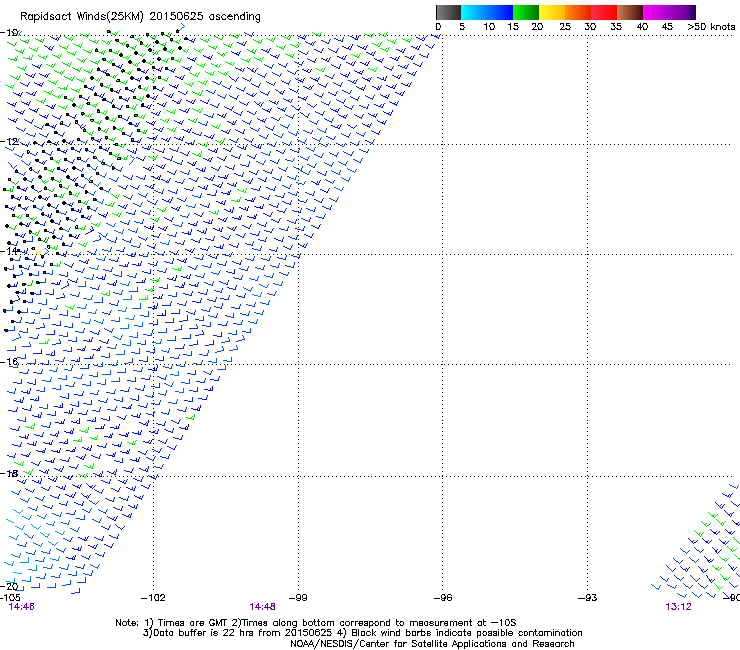Click the -12 latitude axis label
Viewport: 740px width, 650px height.
coord(10,142)
